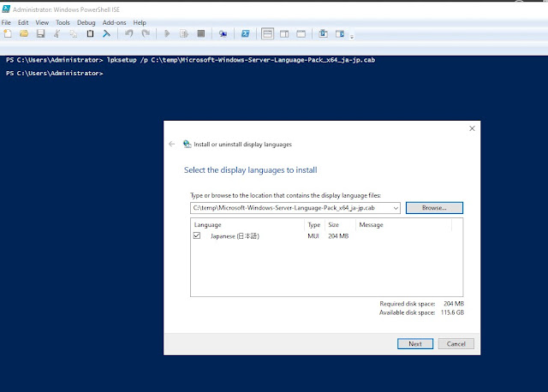Select Show Script Pane Top layout icon
This screenshot has width=548, height=392.
[267, 34]
